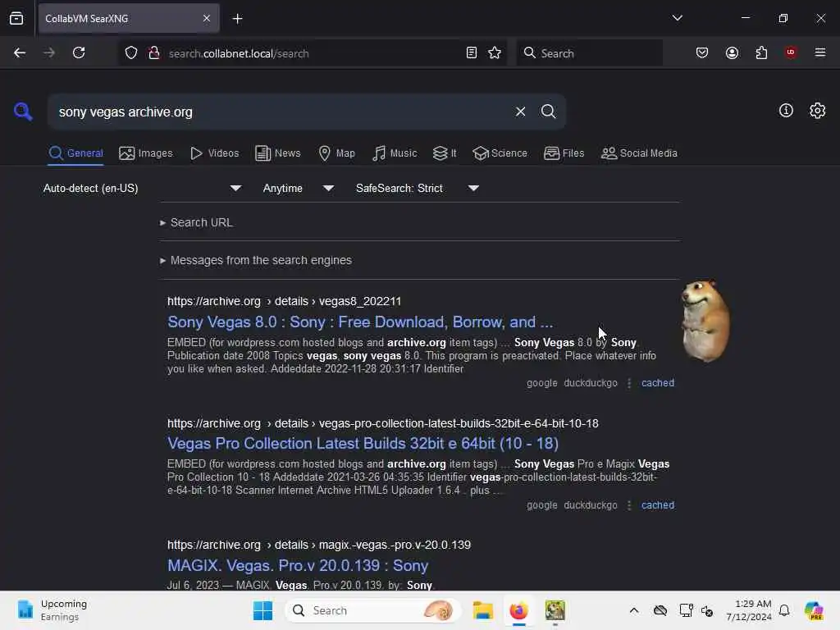The height and width of the screenshot is (630, 840).
Task: Expand the Search URL section
Action: point(196,222)
